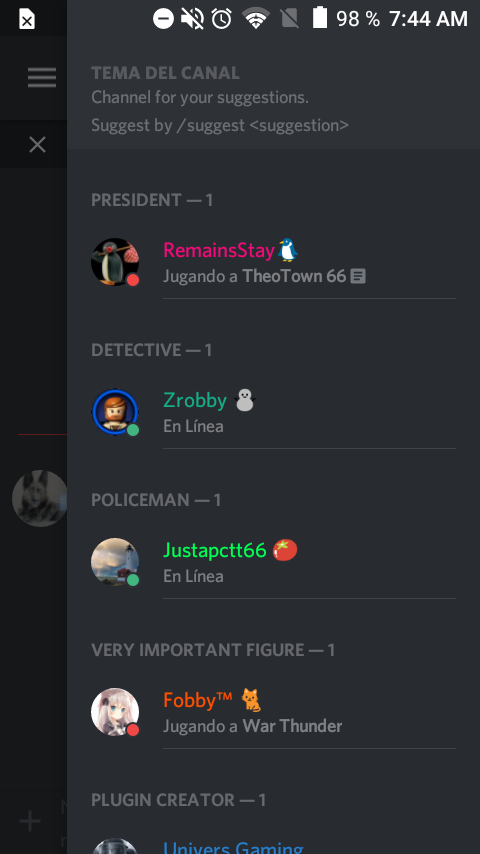
Task: Tap the rich presence icon after TheoTown 66
Action: (x=358, y=277)
